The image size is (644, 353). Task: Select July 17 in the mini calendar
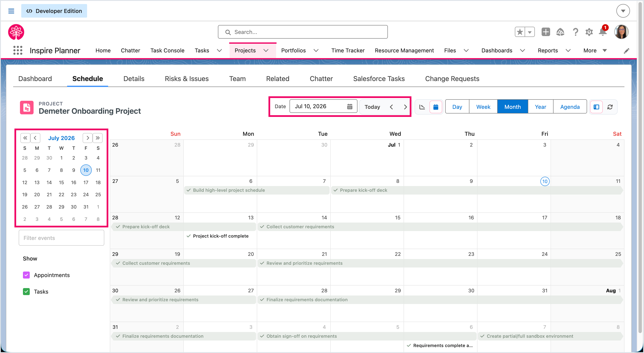pyautogui.click(x=86, y=182)
